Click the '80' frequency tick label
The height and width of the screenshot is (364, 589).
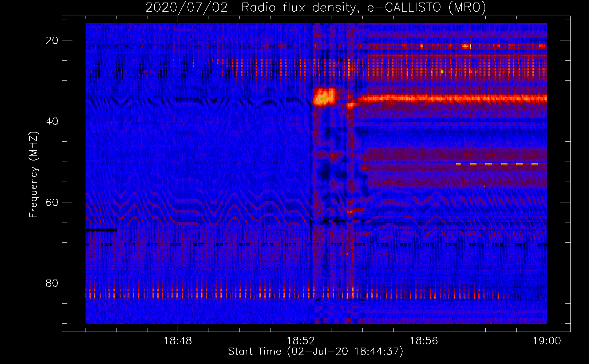point(52,283)
